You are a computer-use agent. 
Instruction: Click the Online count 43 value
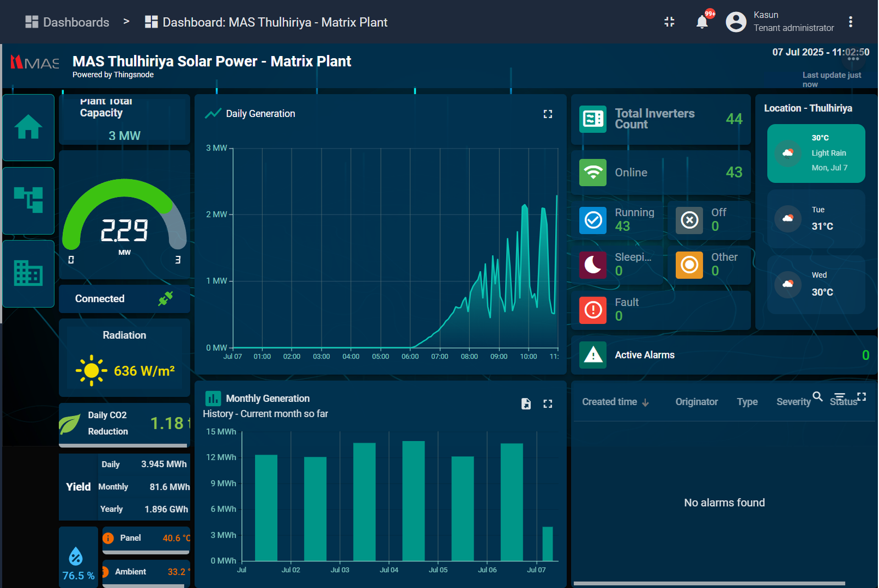(x=734, y=172)
